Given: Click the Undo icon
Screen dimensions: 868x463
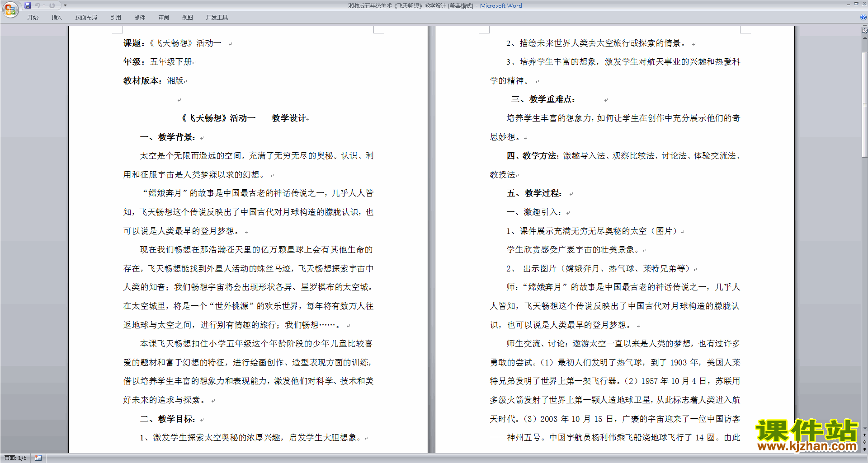Looking at the screenshot, I should tap(38, 5).
